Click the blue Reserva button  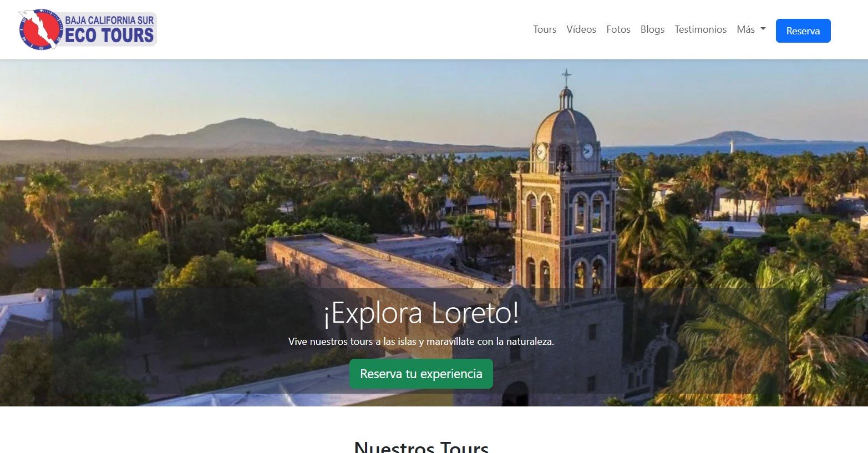(x=803, y=31)
